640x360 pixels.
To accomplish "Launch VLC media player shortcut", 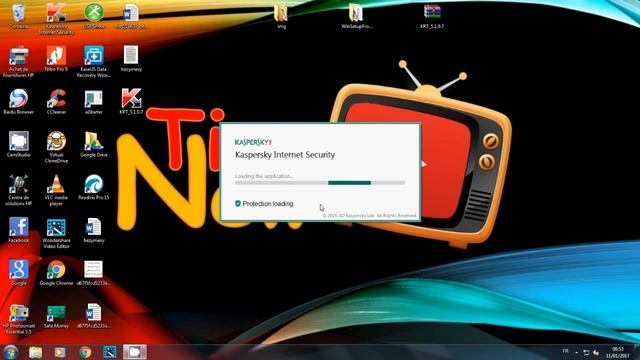I will pos(56,190).
